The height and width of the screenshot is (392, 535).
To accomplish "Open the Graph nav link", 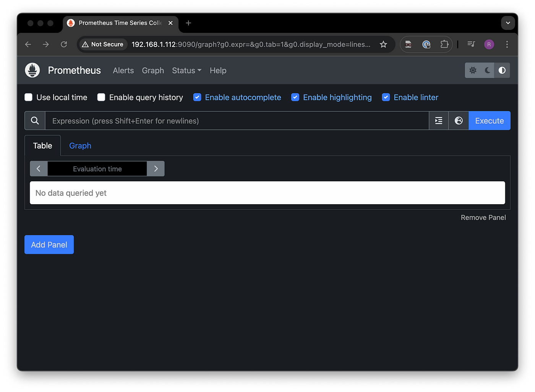I will click(153, 71).
